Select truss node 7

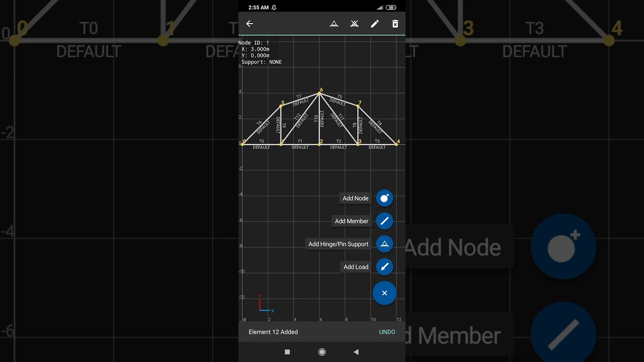[x=358, y=106]
